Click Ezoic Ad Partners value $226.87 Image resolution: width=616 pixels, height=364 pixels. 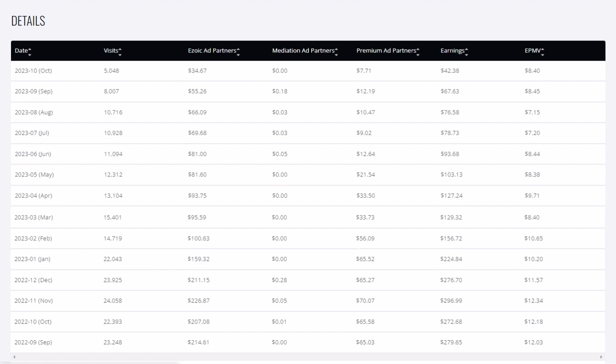[199, 301]
